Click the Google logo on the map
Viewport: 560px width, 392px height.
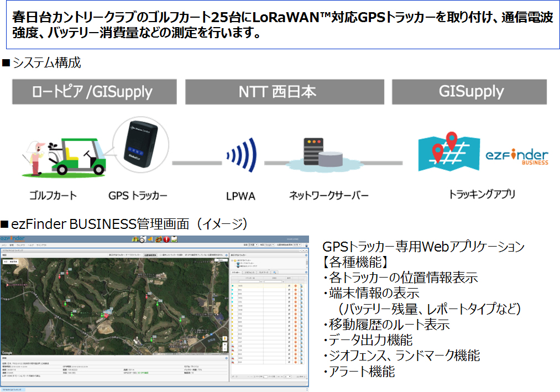pos(7,353)
